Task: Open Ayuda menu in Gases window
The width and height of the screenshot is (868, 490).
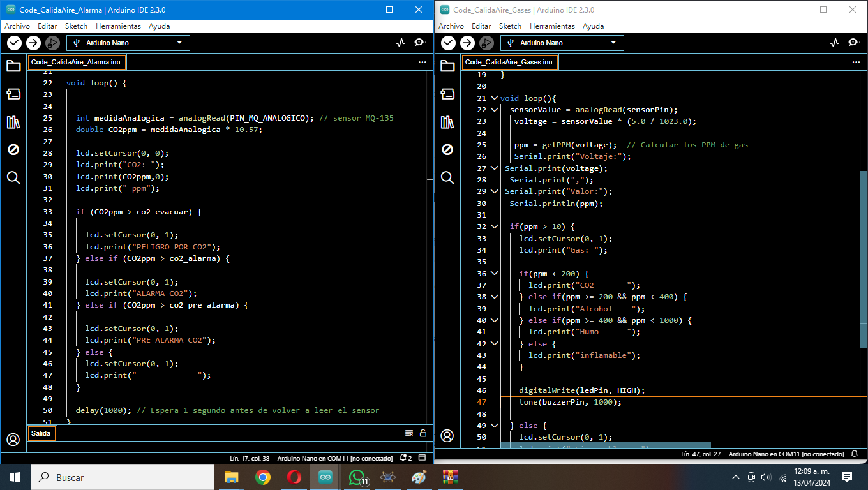Action: [593, 26]
